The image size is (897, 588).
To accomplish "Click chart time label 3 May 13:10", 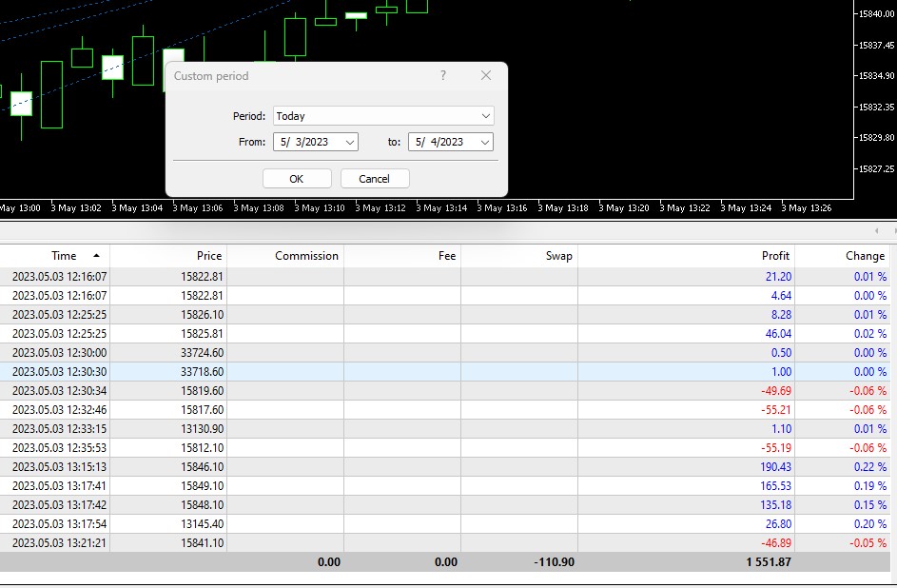I will pos(320,208).
